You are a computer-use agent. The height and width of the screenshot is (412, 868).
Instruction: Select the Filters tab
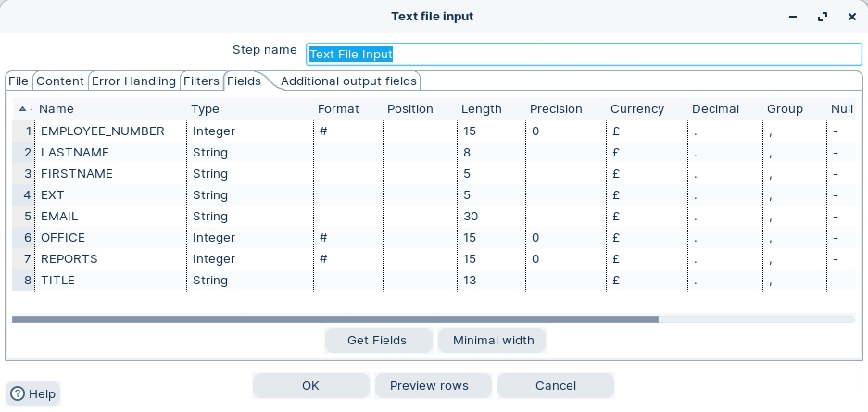pyautogui.click(x=201, y=81)
